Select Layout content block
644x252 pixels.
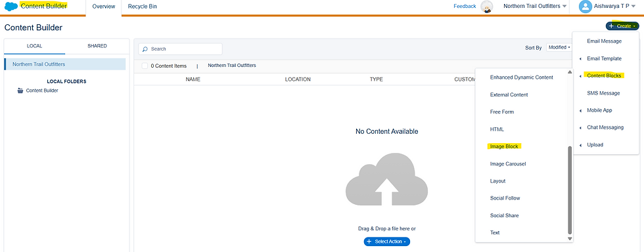click(x=498, y=181)
